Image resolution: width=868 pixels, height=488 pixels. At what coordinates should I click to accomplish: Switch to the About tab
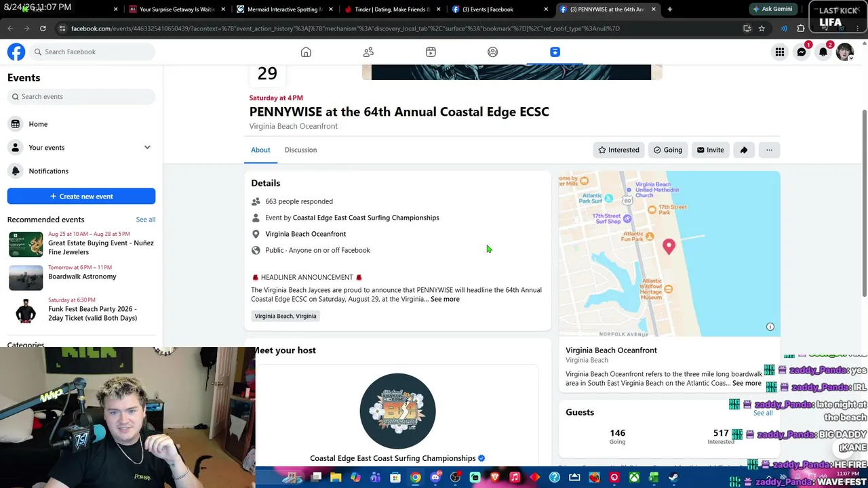pos(260,150)
